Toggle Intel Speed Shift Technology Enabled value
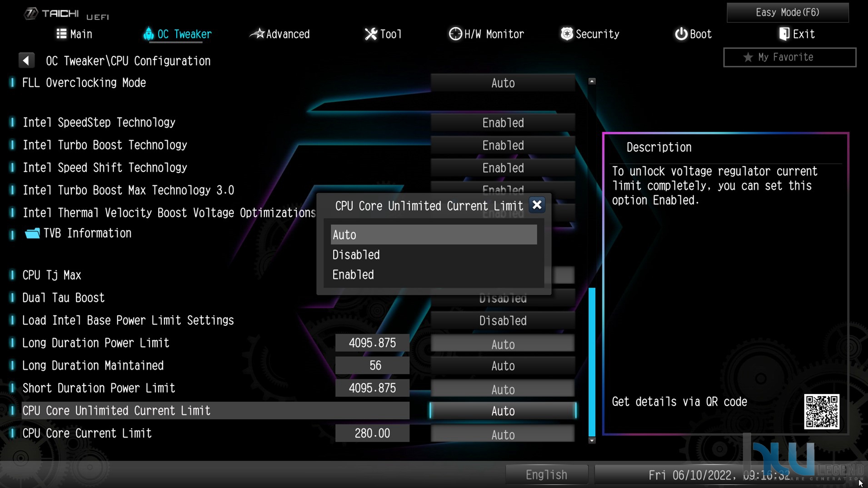Screen dimensions: 868x488 [503, 168]
